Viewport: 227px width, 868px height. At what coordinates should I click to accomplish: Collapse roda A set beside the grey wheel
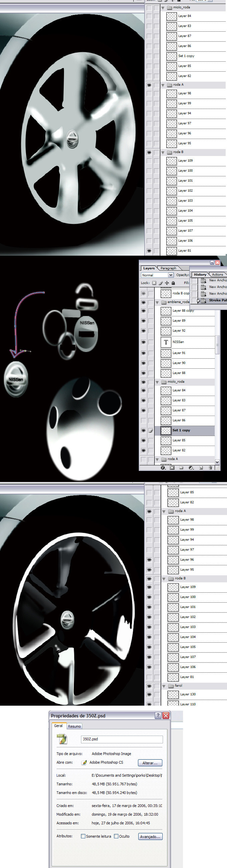click(163, 85)
